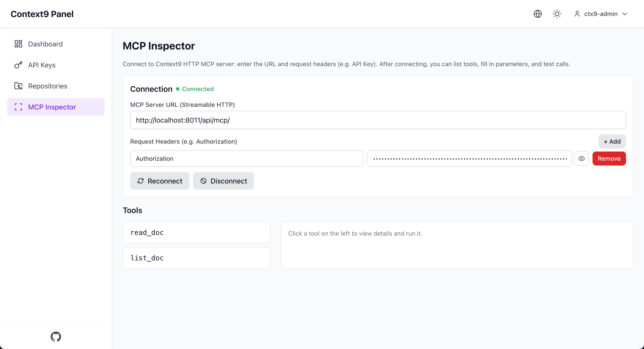This screenshot has width=644, height=349.
Task: Show the Authorization header value
Action: (x=581, y=159)
